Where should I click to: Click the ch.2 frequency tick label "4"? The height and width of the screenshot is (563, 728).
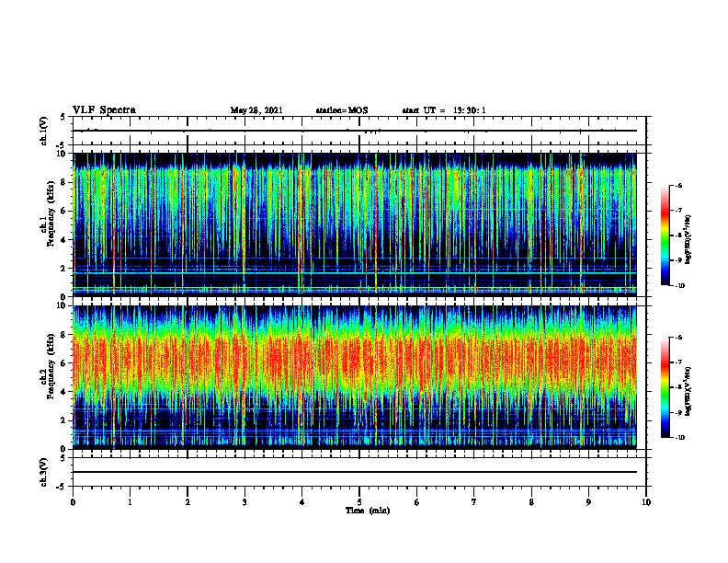click(x=64, y=393)
